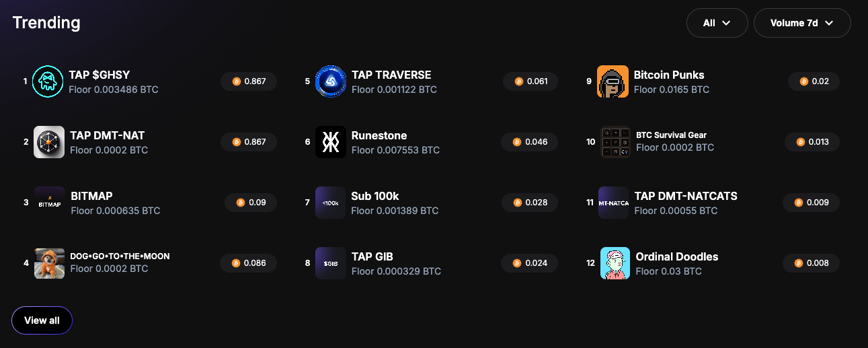Click the TAP DMT-NAT compass icon
Viewport: 868px width, 348px height.
click(49, 142)
